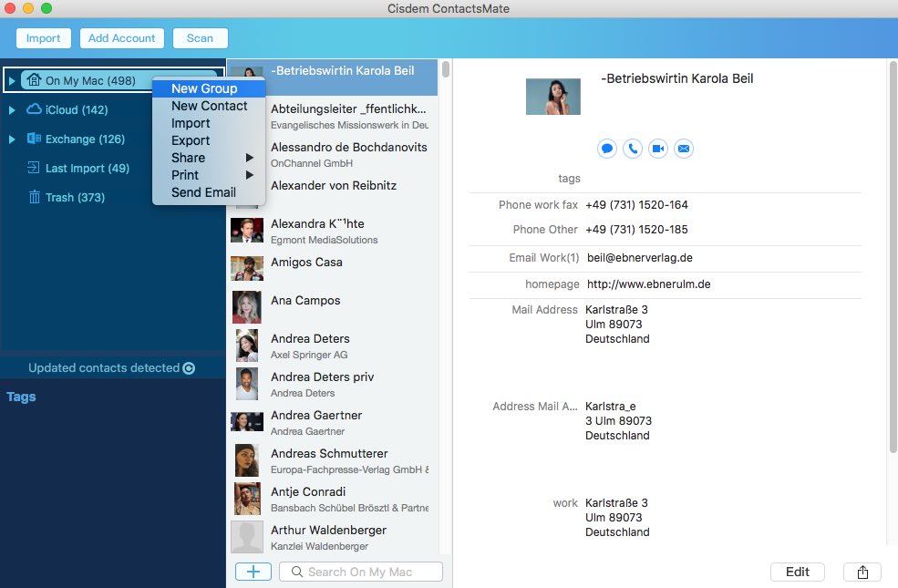
Task: Choose New Group from context menu
Action: [x=204, y=88]
